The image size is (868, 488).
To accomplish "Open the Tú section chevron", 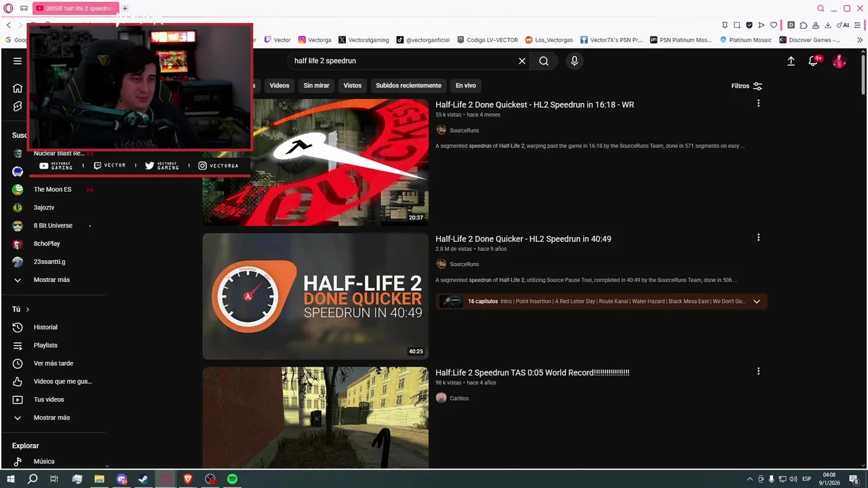I will [27, 310].
